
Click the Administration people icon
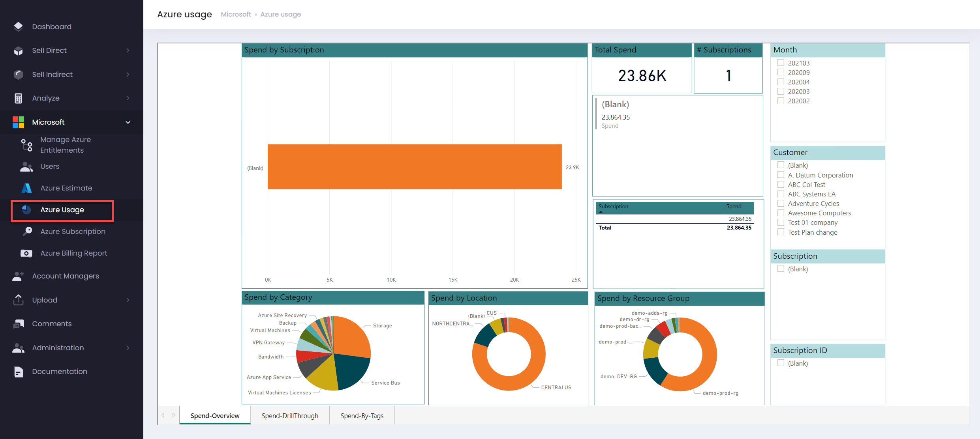(x=18, y=348)
